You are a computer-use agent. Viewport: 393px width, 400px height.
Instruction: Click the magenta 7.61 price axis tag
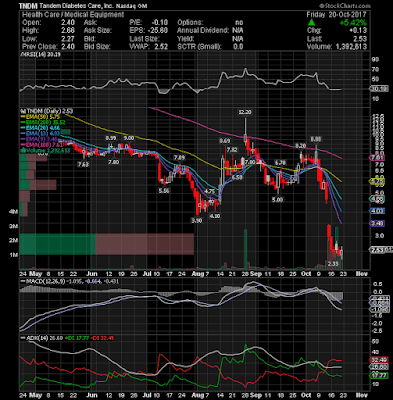(379, 157)
